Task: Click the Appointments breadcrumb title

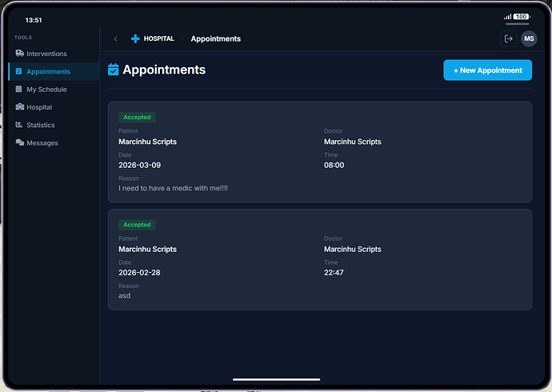Action: (216, 38)
